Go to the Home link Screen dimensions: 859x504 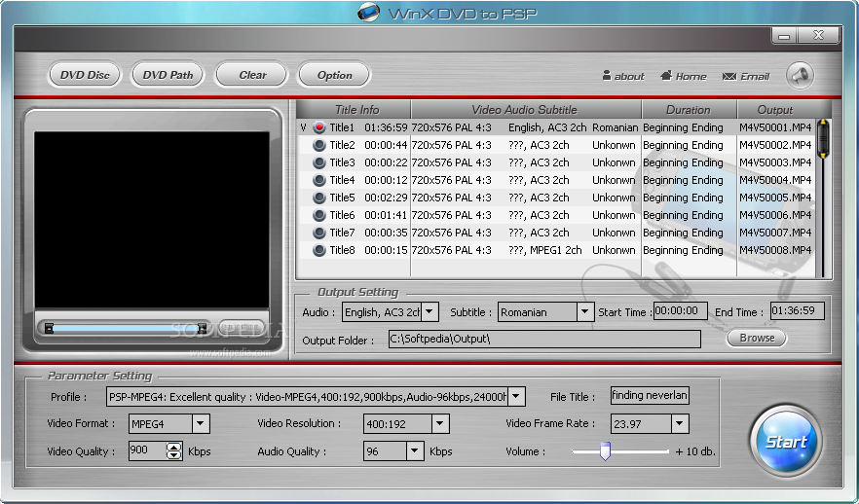point(684,76)
